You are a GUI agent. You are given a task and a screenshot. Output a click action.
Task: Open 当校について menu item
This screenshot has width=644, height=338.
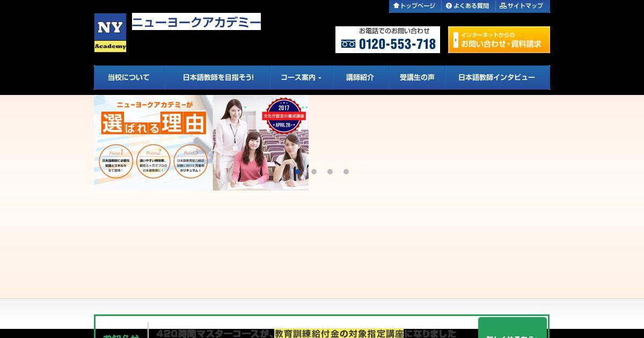tap(129, 77)
